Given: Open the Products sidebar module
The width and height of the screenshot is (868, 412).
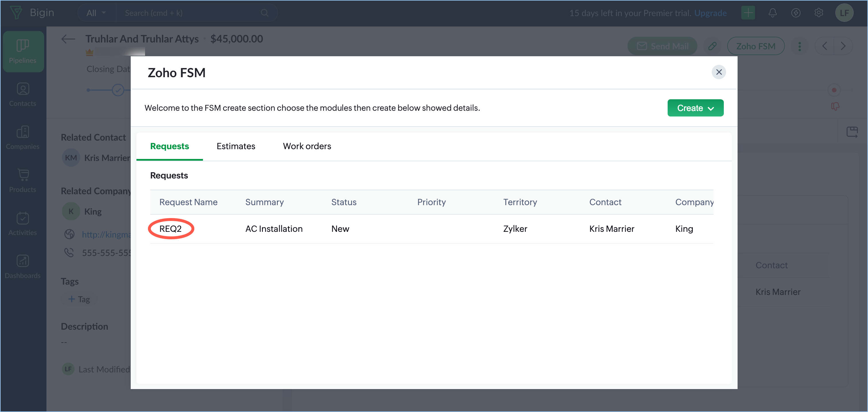Looking at the screenshot, I should point(23,181).
